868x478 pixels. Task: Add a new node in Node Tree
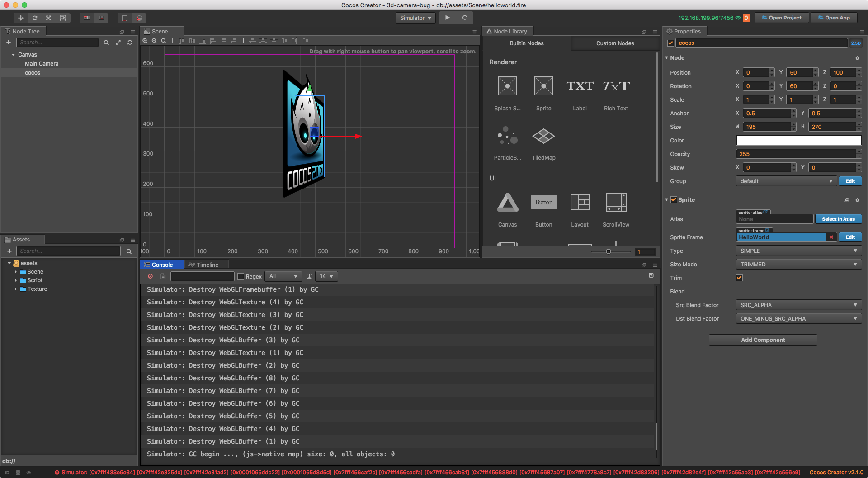8,42
